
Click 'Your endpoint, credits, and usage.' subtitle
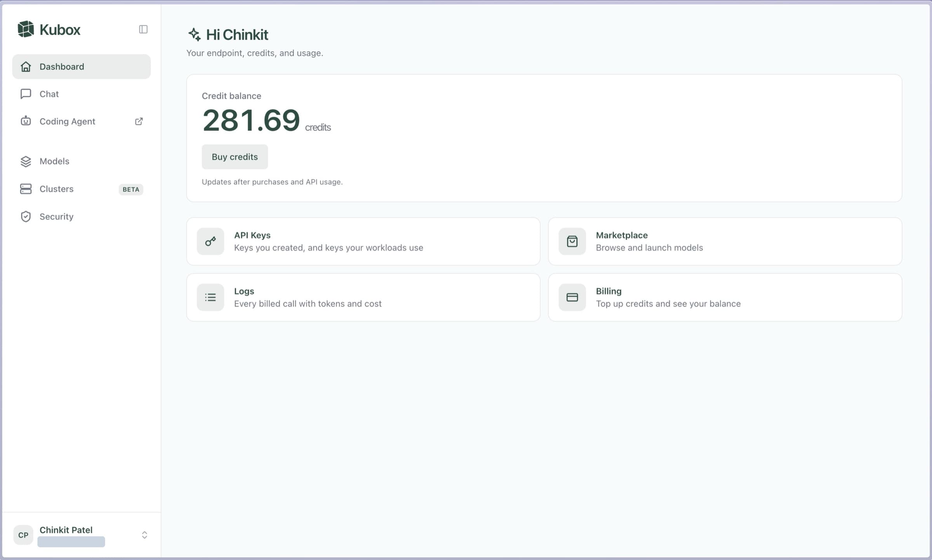255,53
